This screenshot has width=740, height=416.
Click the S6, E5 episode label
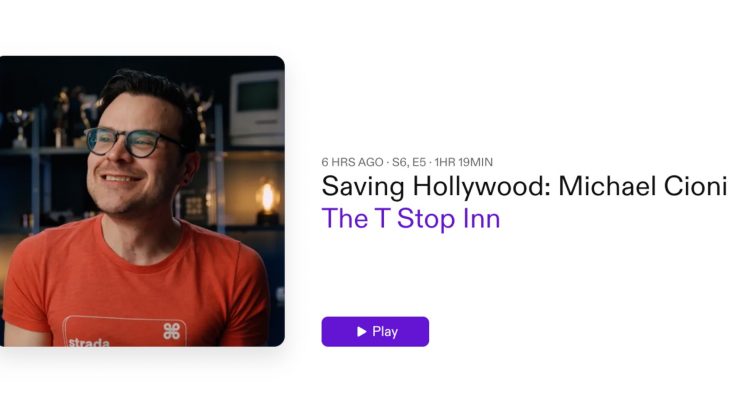pyautogui.click(x=409, y=162)
